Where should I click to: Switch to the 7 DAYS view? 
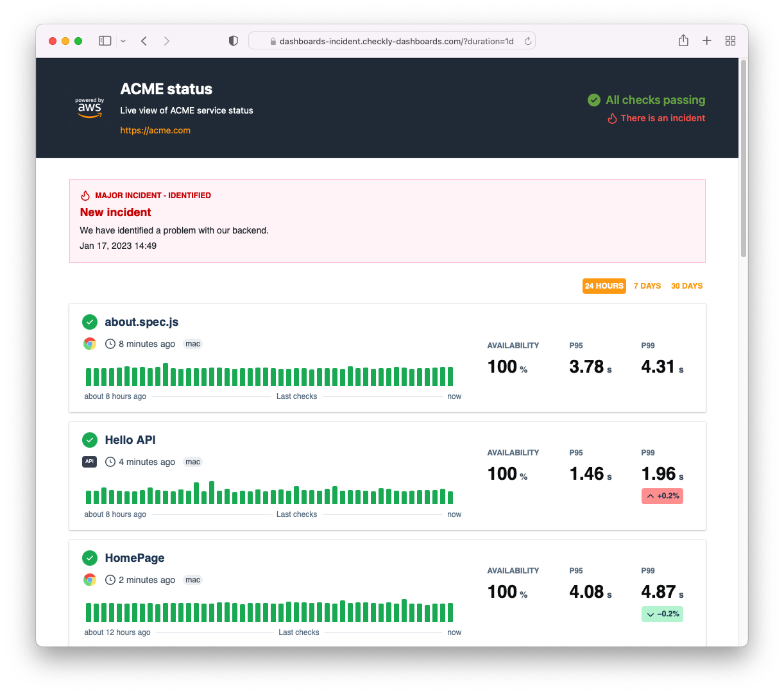[647, 285]
